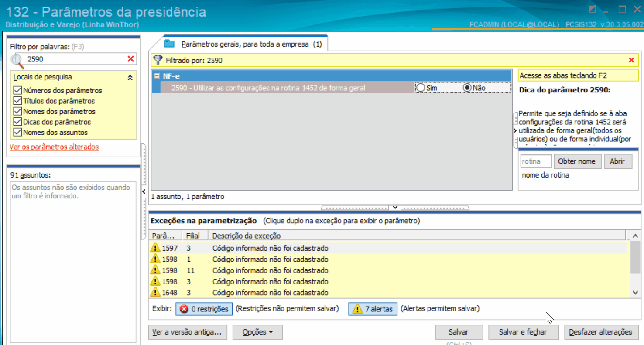Close the yellow 'Filtrado por: 2590' bar
Image resolution: width=644 pixels, height=345 pixels.
[x=631, y=60]
